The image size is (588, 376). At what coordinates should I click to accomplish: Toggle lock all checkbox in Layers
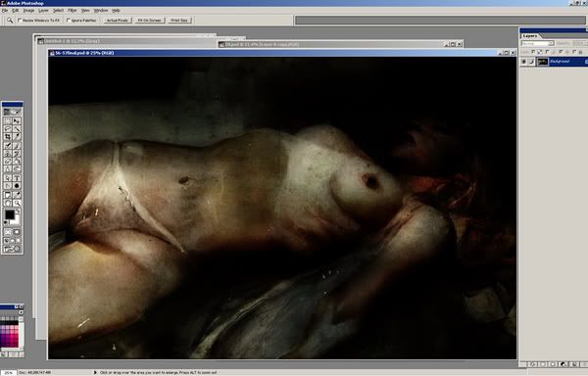pyautogui.click(x=574, y=52)
